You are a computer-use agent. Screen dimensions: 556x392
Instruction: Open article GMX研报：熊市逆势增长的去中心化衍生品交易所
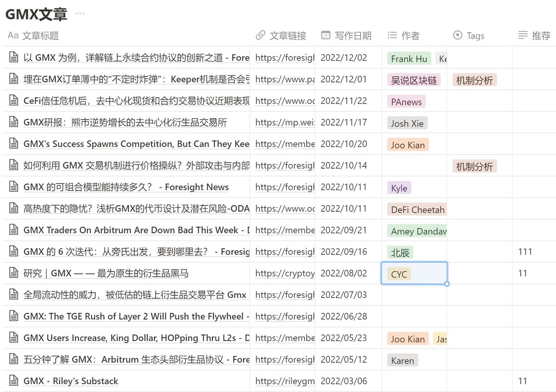125,122
